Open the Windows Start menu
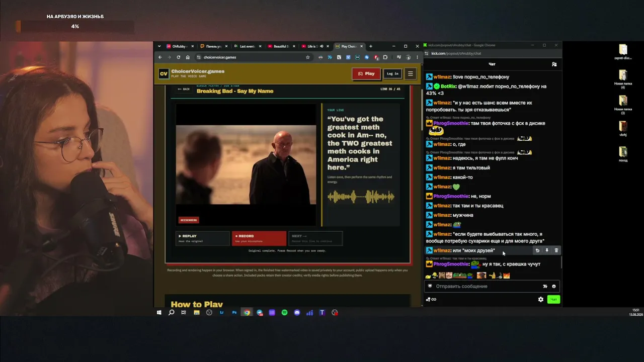 click(x=159, y=313)
